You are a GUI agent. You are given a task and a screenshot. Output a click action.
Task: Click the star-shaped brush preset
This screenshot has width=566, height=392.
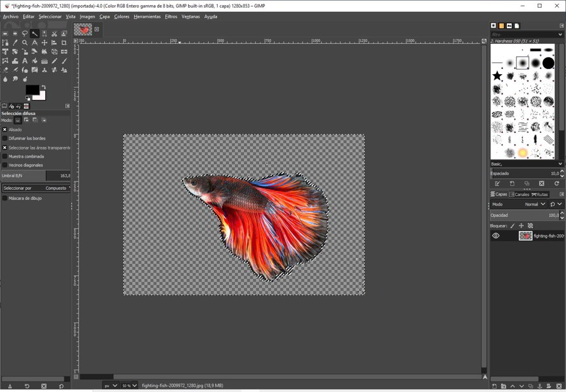(x=497, y=76)
